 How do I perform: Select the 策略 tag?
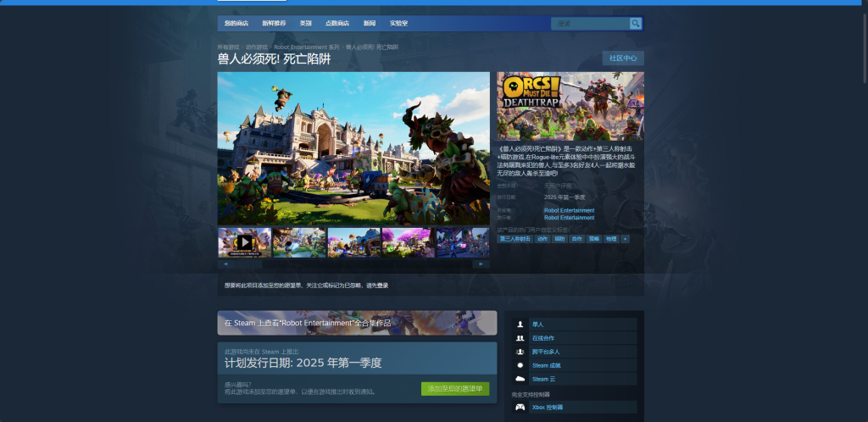pos(594,239)
